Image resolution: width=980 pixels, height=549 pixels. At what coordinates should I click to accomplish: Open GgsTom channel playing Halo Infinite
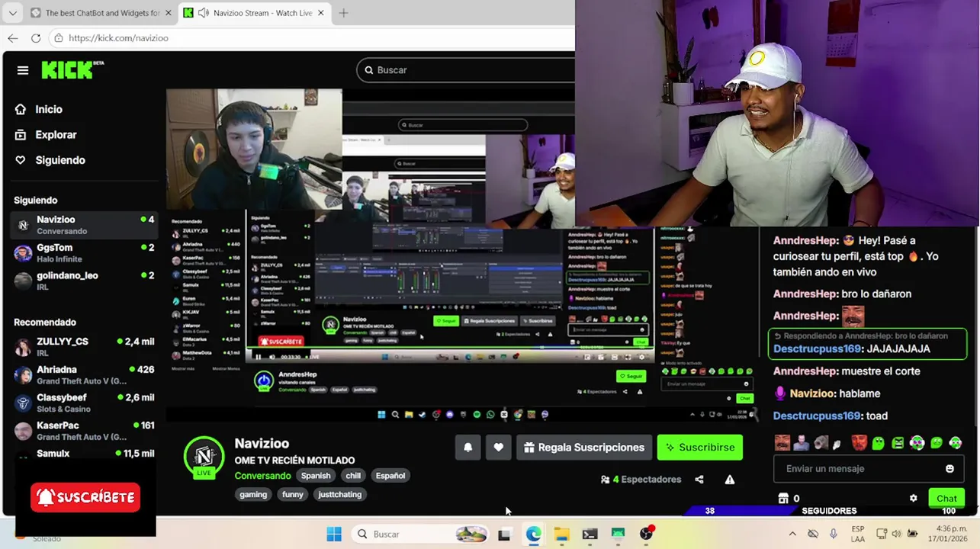coord(84,253)
